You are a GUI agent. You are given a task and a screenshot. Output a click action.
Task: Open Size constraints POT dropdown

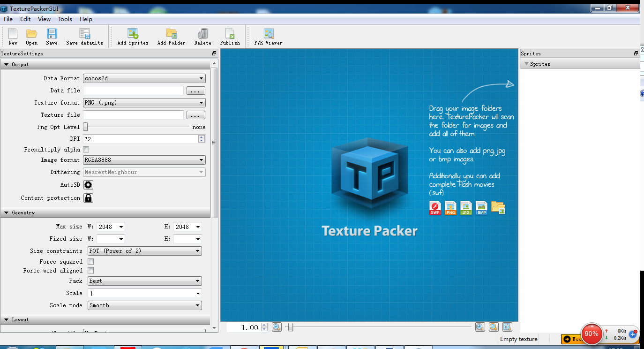pos(145,251)
